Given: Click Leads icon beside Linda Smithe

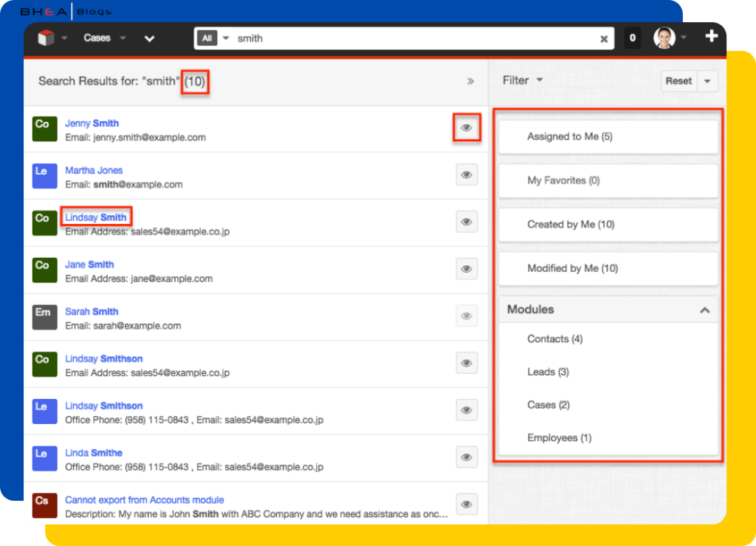Looking at the screenshot, I should pos(44,458).
